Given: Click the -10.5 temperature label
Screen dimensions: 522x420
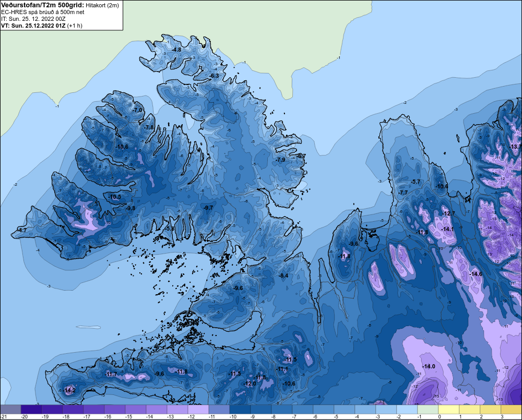Looking at the screenshot, I should pyautogui.click(x=114, y=197).
